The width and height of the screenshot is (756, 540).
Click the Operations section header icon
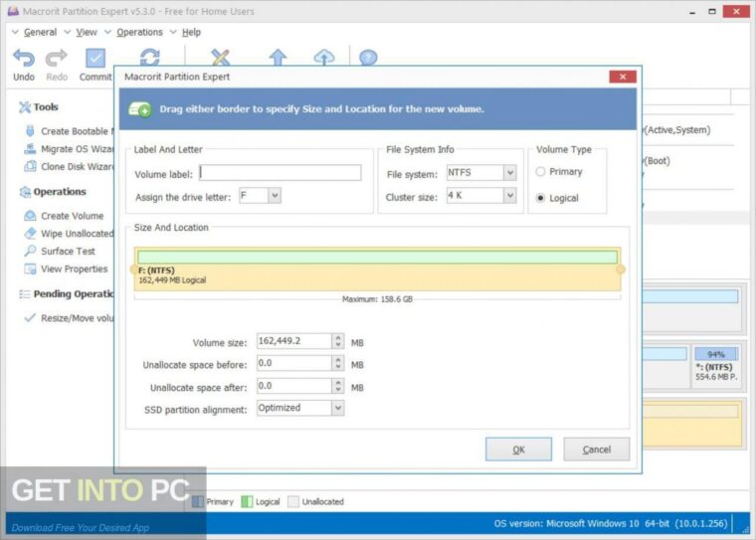(25, 192)
